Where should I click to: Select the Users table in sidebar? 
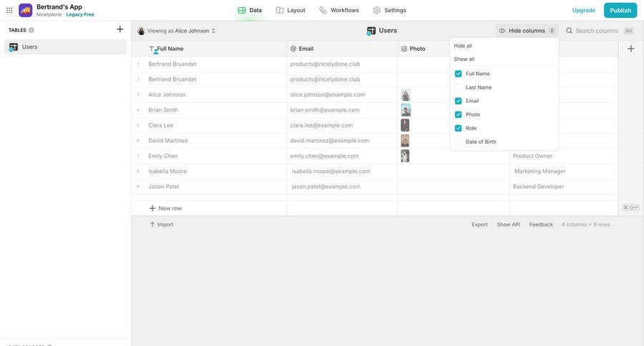[x=66, y=47]
